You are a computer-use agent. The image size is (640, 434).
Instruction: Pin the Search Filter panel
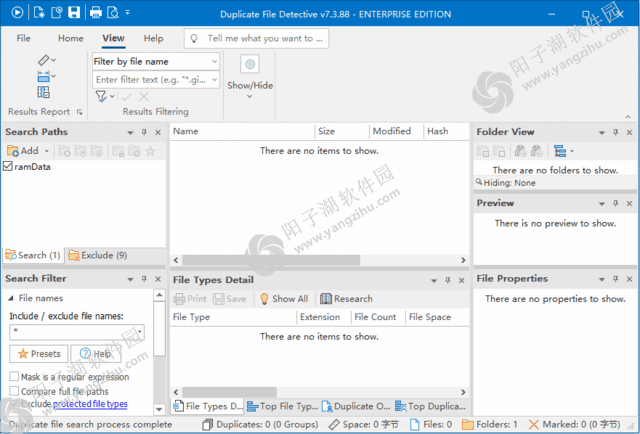pos(144,279)
